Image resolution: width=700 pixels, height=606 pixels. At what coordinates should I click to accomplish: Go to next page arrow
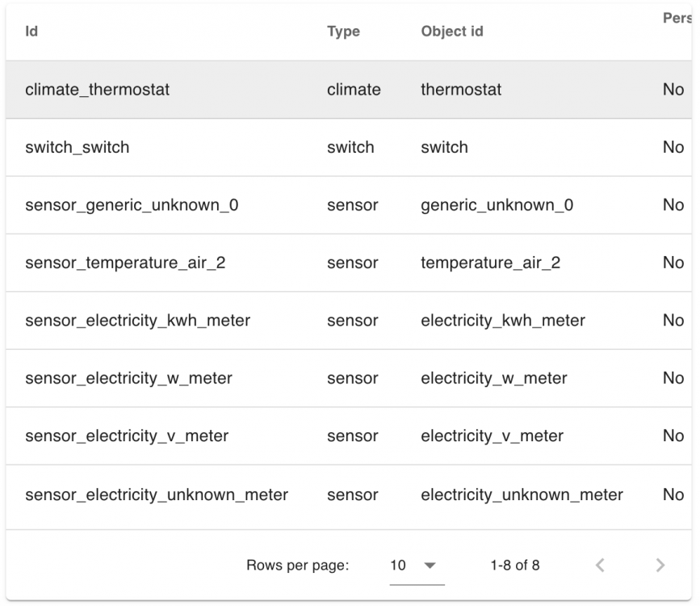coord(660,566)
